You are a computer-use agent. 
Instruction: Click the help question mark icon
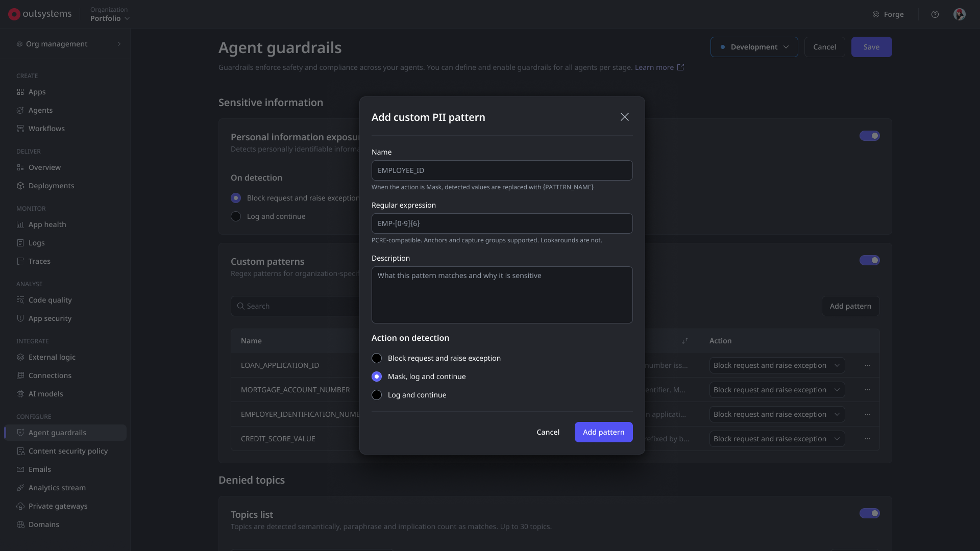point(935,14)
